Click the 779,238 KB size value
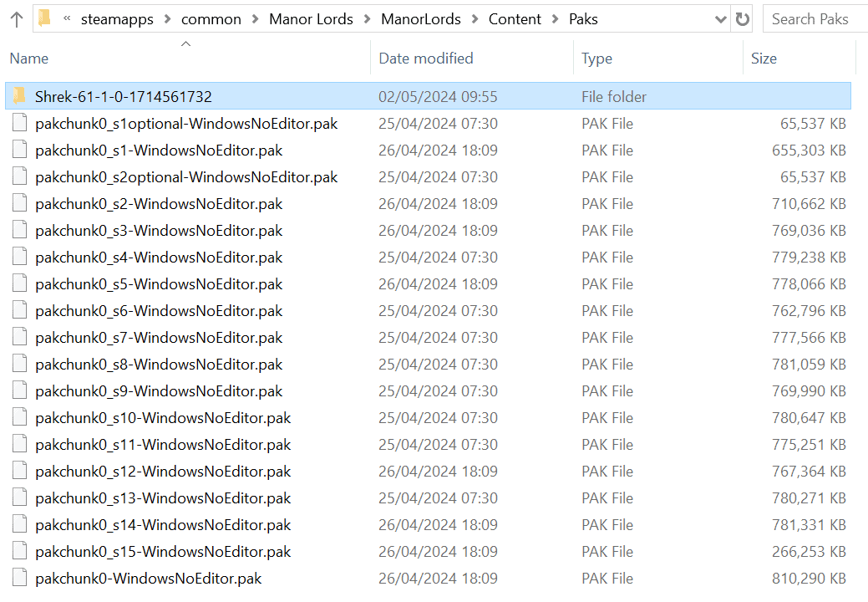 809,258
